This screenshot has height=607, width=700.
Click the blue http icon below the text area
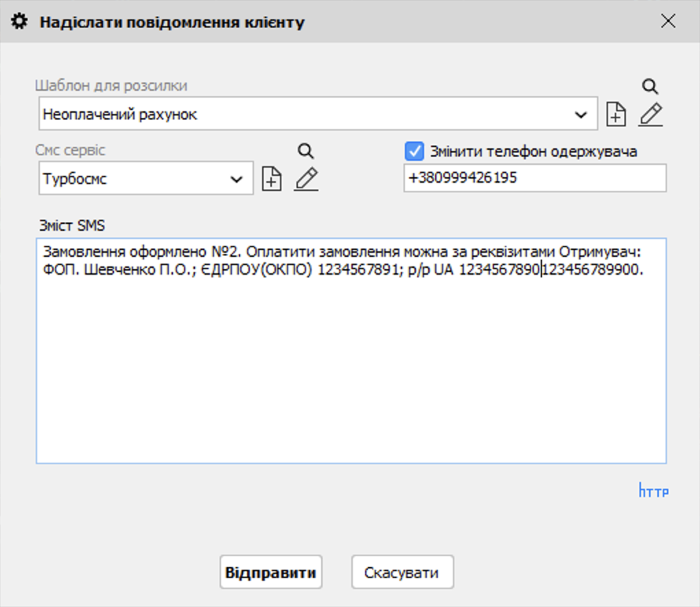tap(653, 490)
